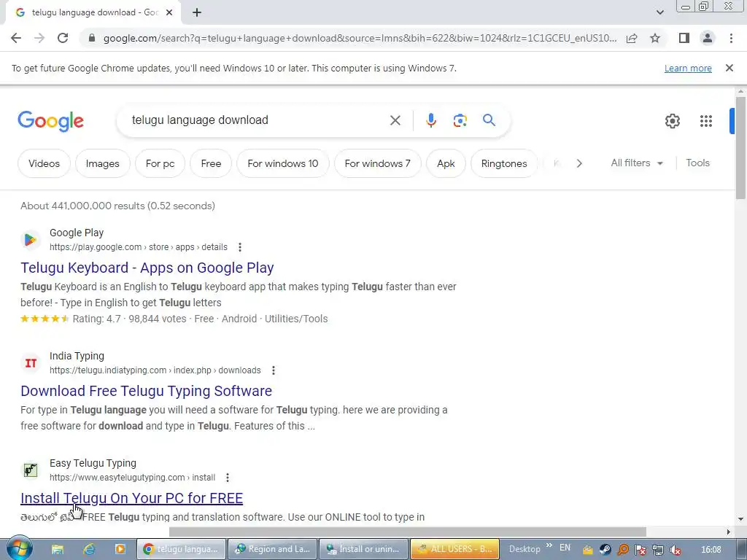Expand the Desktop toolbar chevron
Screen dimensions: 747x560
[x=549, y=545]
